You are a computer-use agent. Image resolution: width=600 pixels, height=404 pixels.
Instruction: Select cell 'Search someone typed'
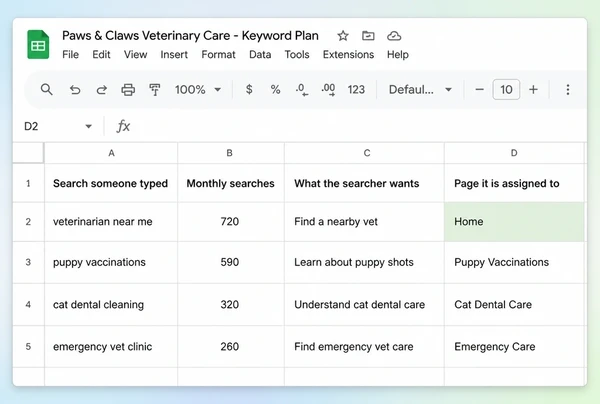[111, 183]
